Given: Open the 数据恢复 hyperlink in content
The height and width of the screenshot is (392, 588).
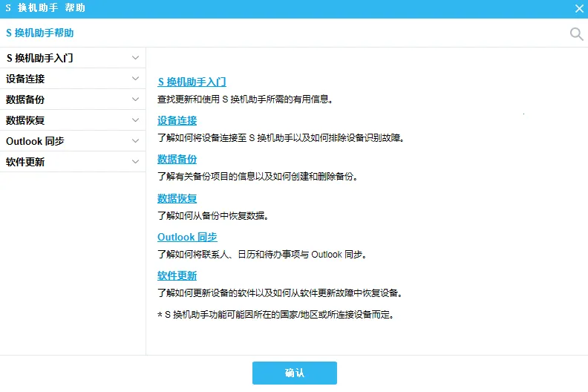Looking at the screenshot, I should coord(177,198).
